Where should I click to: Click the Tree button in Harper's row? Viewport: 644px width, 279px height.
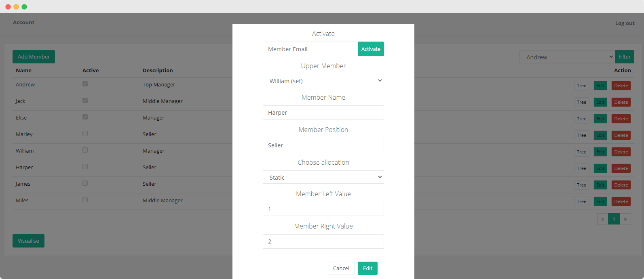pyautogui.click(x=581, y=168)
